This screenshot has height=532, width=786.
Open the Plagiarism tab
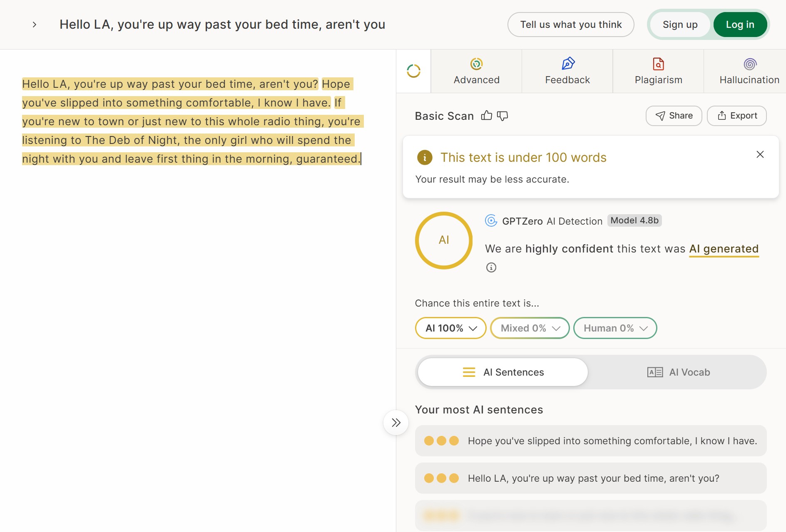coord(658,71)
